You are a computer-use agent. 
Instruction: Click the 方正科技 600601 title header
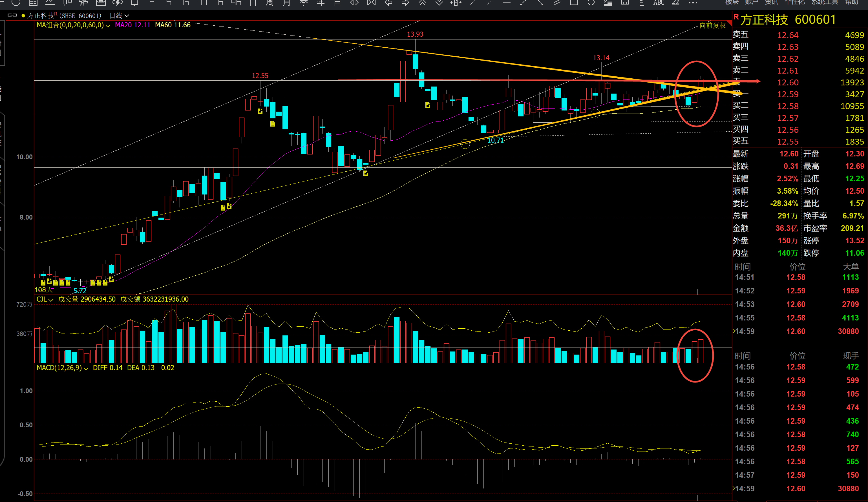pyautogui.click(x=788, y=20)
